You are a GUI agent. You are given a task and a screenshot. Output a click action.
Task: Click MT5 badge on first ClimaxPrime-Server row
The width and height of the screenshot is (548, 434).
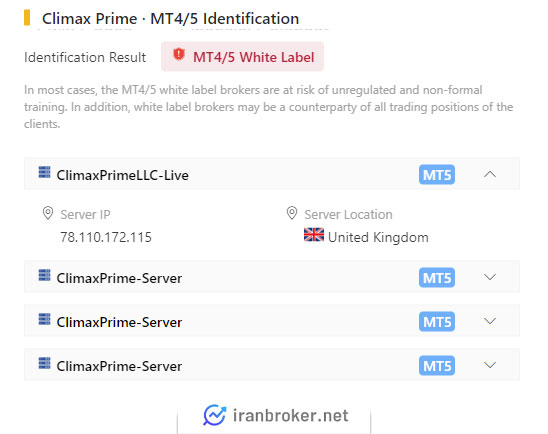[x=437, y=277]
